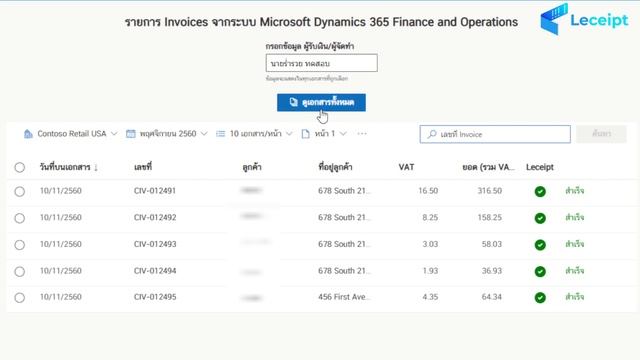Click the VAT value 8.25
640x360 pixels.
click(x=430, y=218)
